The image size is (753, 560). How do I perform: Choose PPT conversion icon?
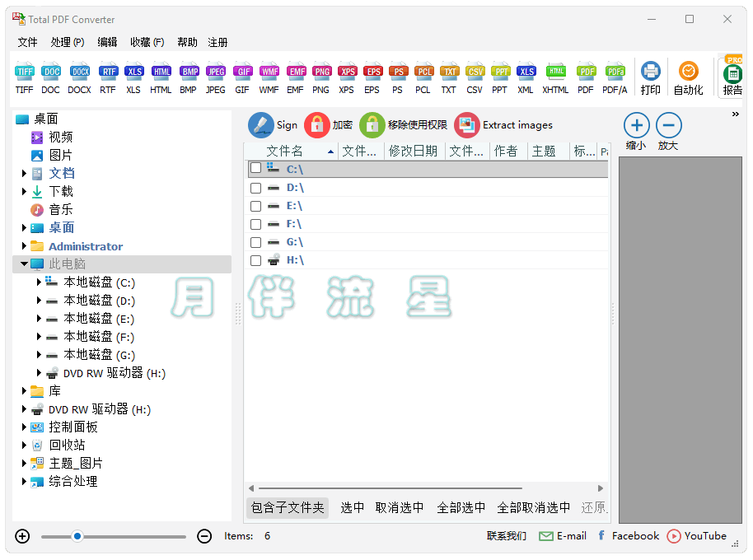(x=500, y=77)
